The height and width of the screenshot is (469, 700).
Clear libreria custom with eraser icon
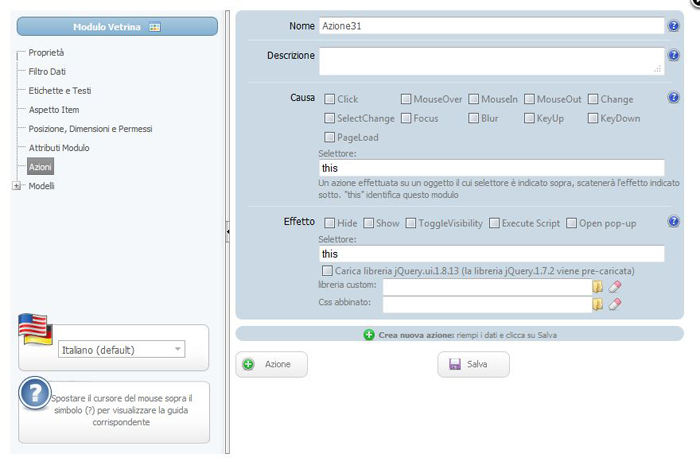(615, 286)
